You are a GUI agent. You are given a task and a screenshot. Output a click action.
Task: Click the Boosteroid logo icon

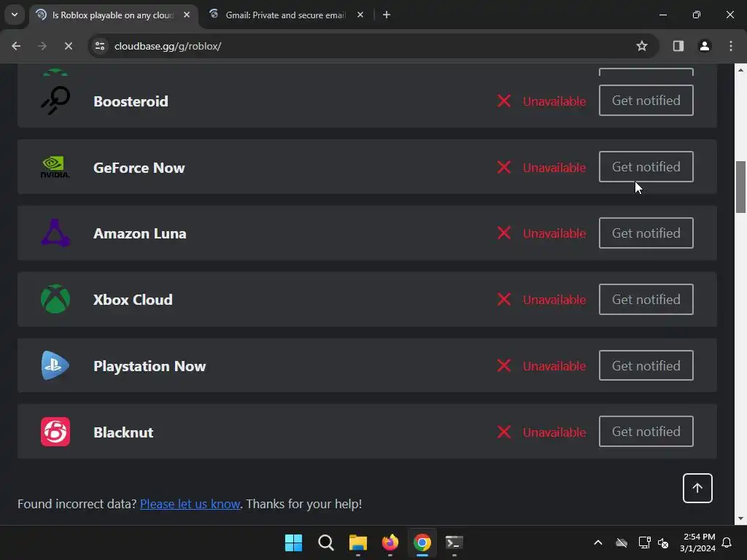(55, 101)
